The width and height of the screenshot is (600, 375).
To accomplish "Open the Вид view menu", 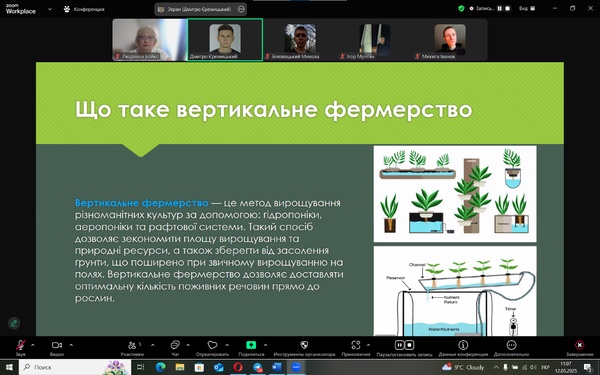I will coord(527,8).
